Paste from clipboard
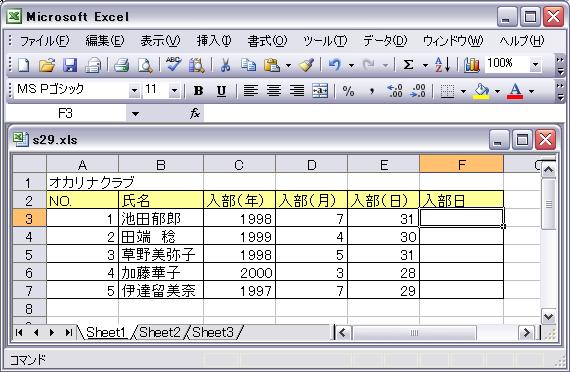The width and height of the screenshot is (570, 372). point(272,65)
